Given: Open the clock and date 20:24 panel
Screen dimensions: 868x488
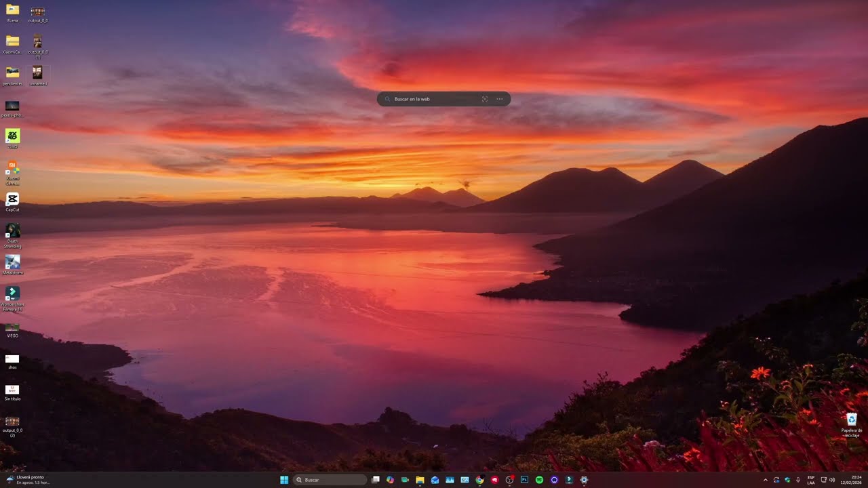Looking at the screenshot, I should (x=851, y=480).
